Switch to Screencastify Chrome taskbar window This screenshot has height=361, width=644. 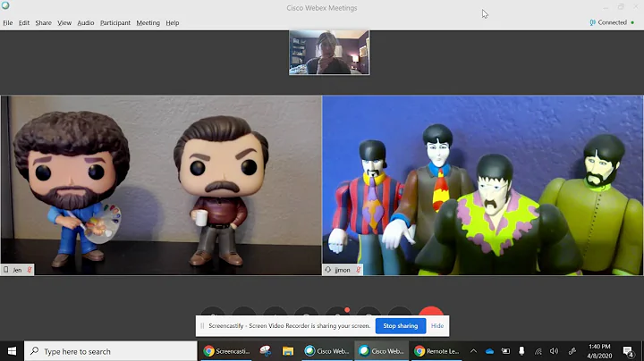pyautogui.click(x=226, y=351)
